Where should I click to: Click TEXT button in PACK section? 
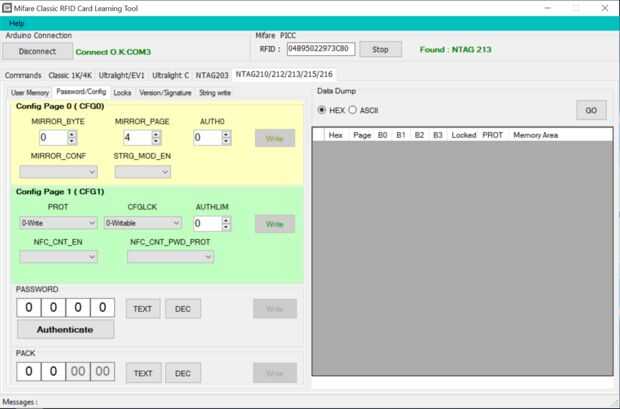tap(143, 373)
